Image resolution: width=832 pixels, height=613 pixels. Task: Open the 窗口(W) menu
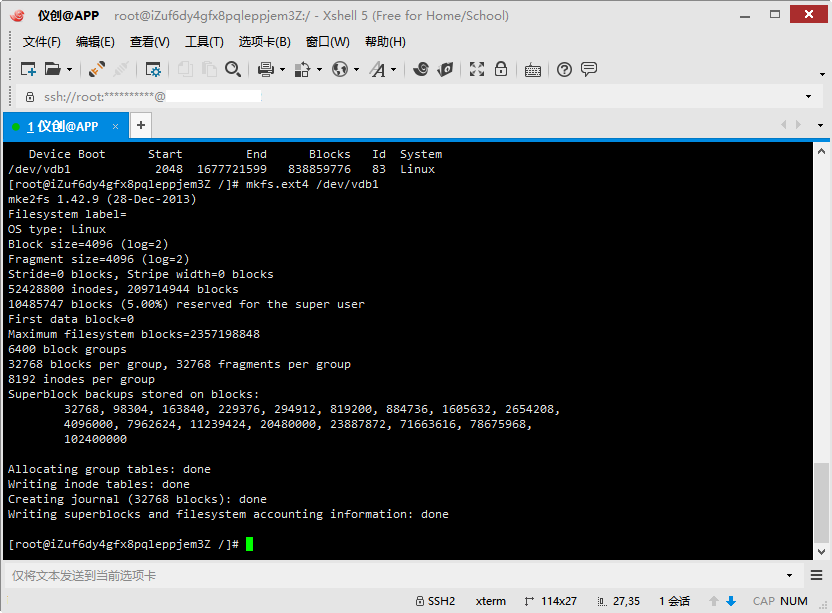tap(327, 42)
